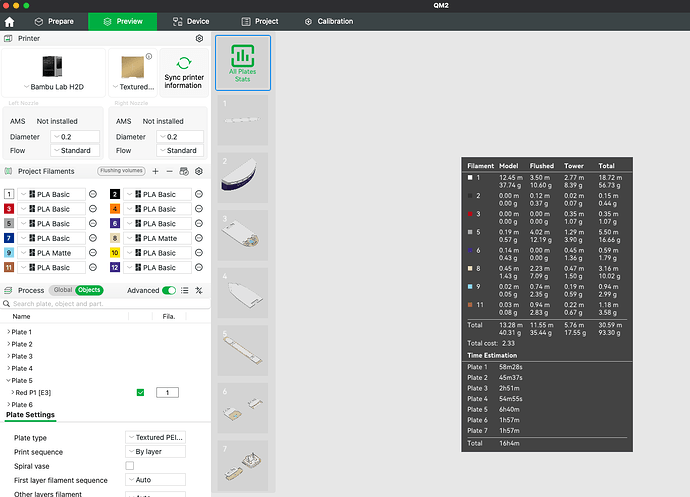690x497 pixels.
Task: Switch to Device tab
Action: click(x=191, y=22)
